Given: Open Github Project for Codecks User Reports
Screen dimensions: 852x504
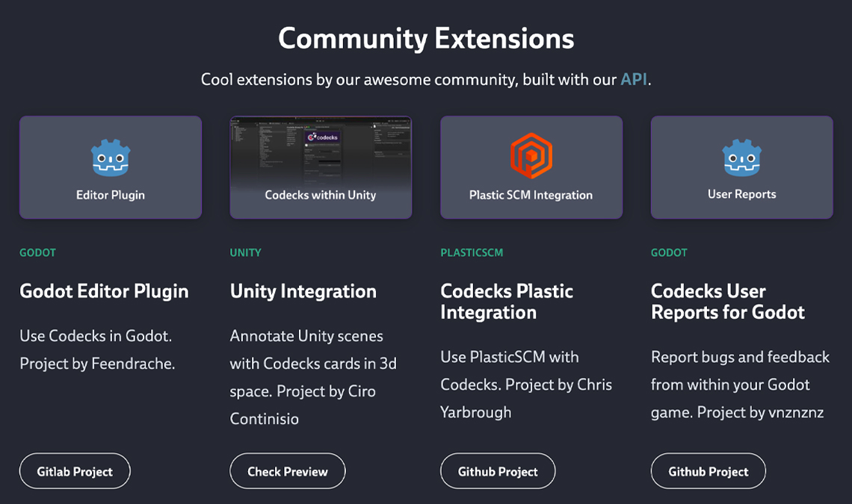Looking at the screenshot, I should pos(708,471).
